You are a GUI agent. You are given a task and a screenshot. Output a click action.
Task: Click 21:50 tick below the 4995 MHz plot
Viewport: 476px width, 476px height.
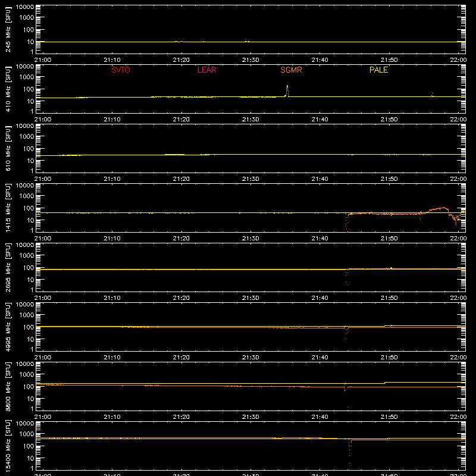[x=389, y=358]
